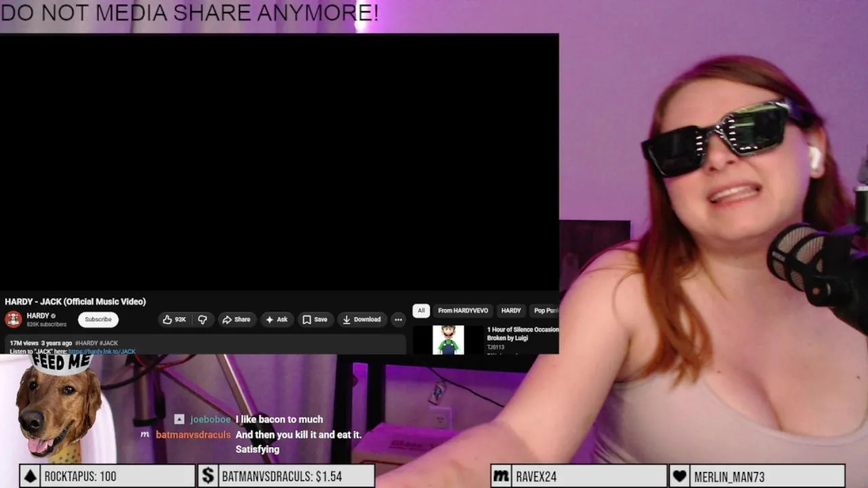Like the video with 93K likes
Screen dimensions: 868x488
174,319
